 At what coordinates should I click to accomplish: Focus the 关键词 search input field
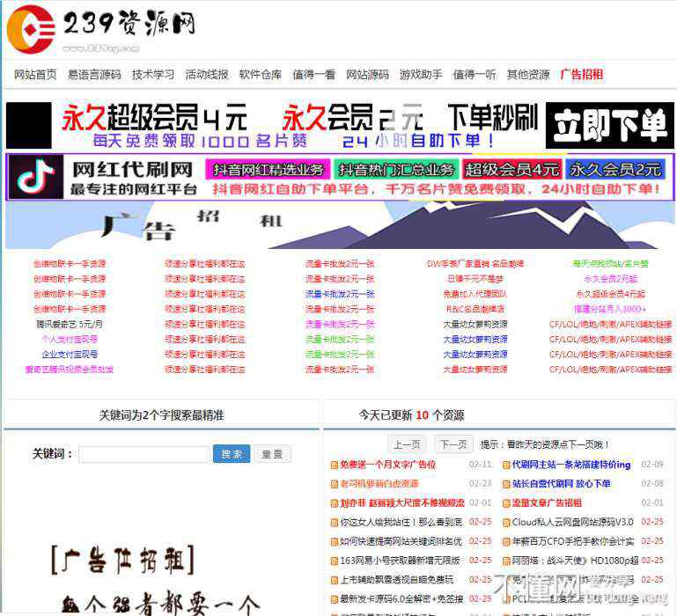[x=143, y=455]
